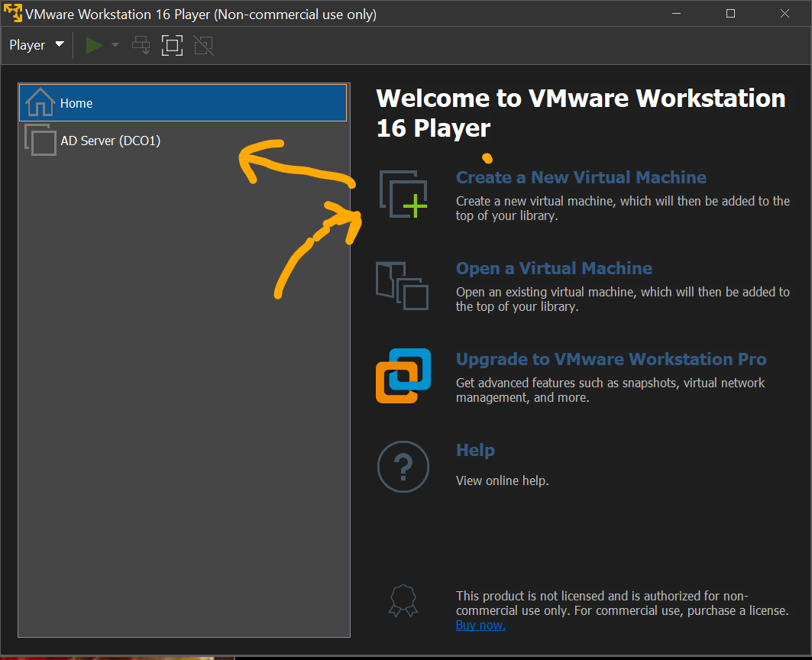Screen dimensions: 812x660
Task: Expand the power options dropdown arrow
Action: pos(115,45)
